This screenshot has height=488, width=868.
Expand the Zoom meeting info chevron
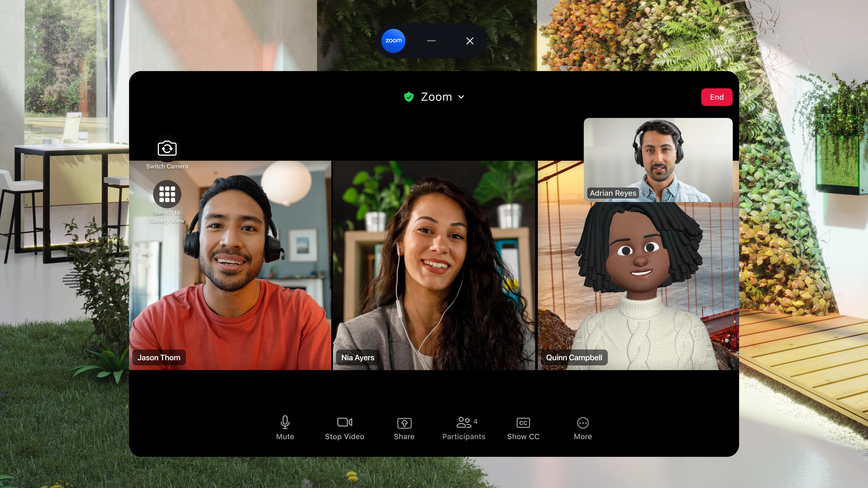click(x=461, y=97)
